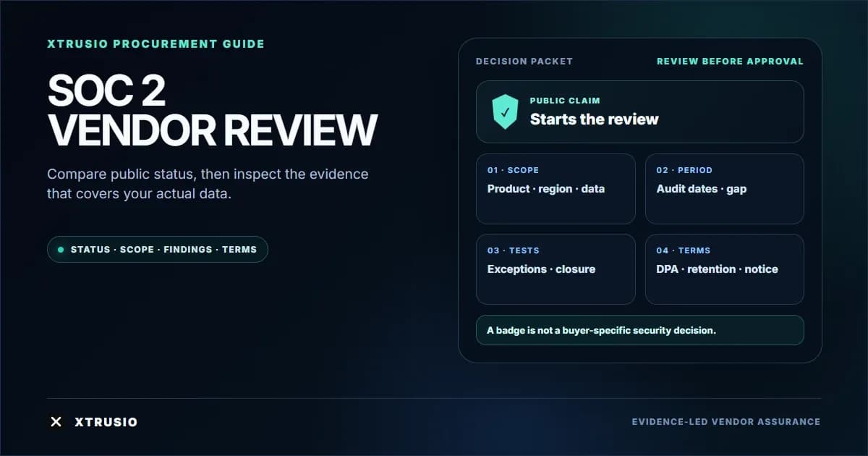868x456 pixels.
Task: Click the green dot in the status pill
Action: click(x=61, y=250)
